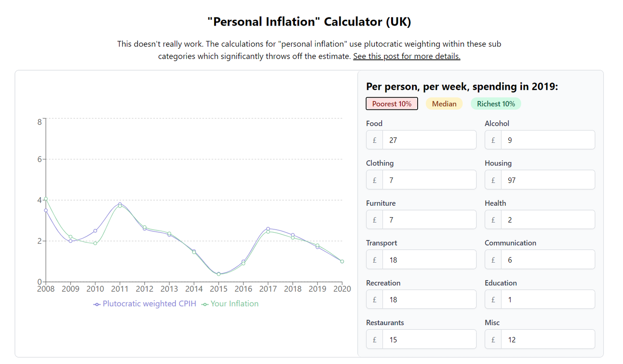Select the Median preset

click(x=444, y=104)
